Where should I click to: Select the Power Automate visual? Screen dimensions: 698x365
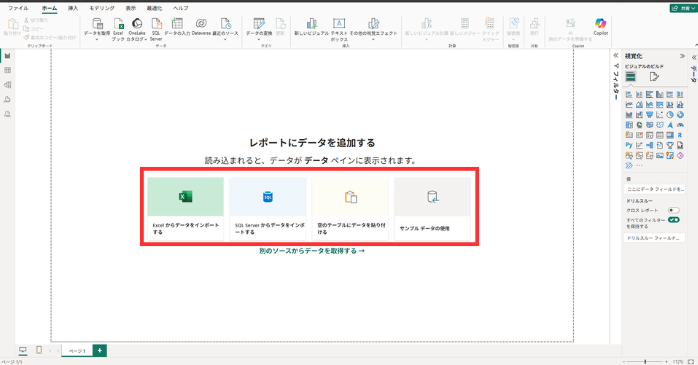coord(629,165)
